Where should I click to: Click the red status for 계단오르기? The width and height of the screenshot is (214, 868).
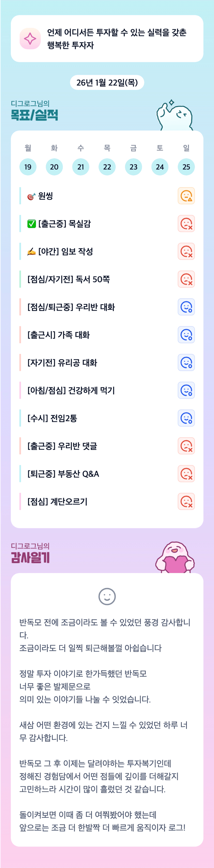186,501
